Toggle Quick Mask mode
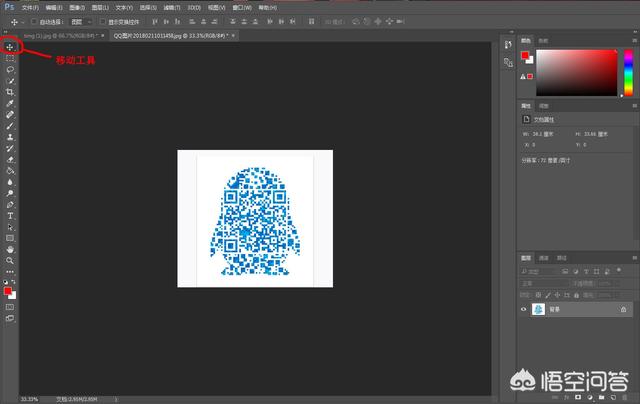Viewport: 640px width, 404px height. click(x=10, y=307)
